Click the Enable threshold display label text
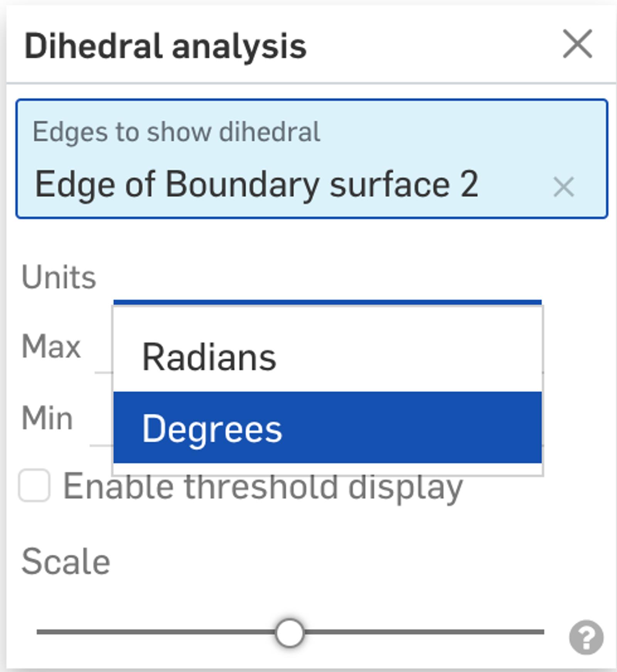Screen dimensions: 617x672 pyautogui.click(x=262, y=487)
